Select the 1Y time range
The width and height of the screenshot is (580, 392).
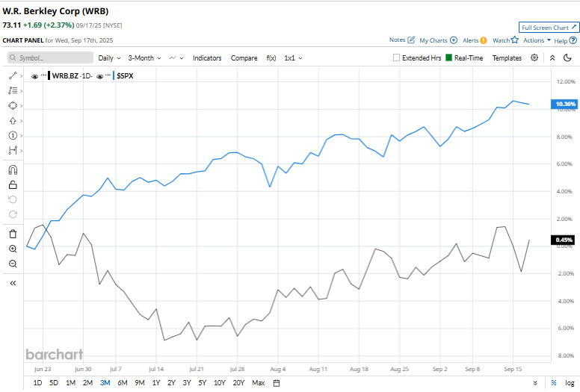(156, 383)
